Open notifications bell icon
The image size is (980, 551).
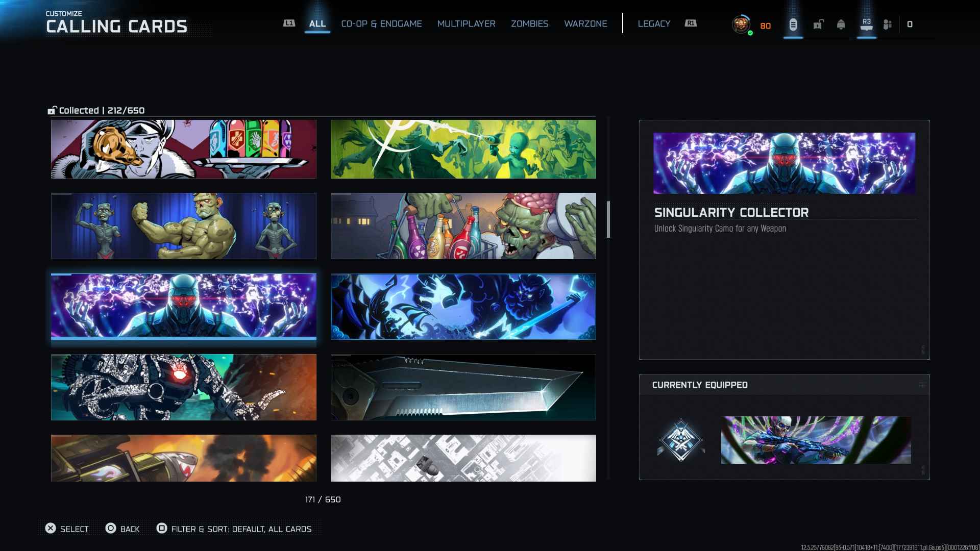[x=841, y=24]
